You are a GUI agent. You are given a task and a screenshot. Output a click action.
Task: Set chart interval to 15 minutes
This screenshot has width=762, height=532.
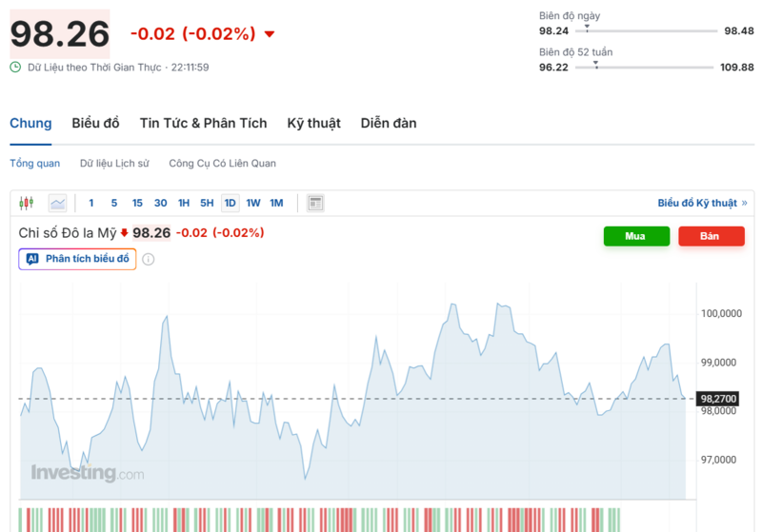[137, 203]
